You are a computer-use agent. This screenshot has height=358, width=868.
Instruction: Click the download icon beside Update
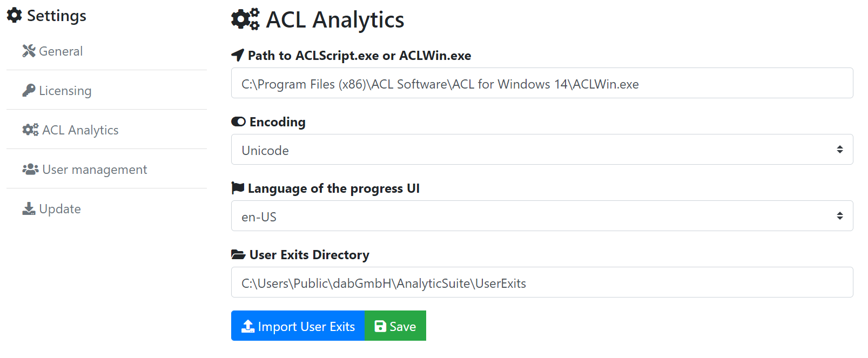29,208
